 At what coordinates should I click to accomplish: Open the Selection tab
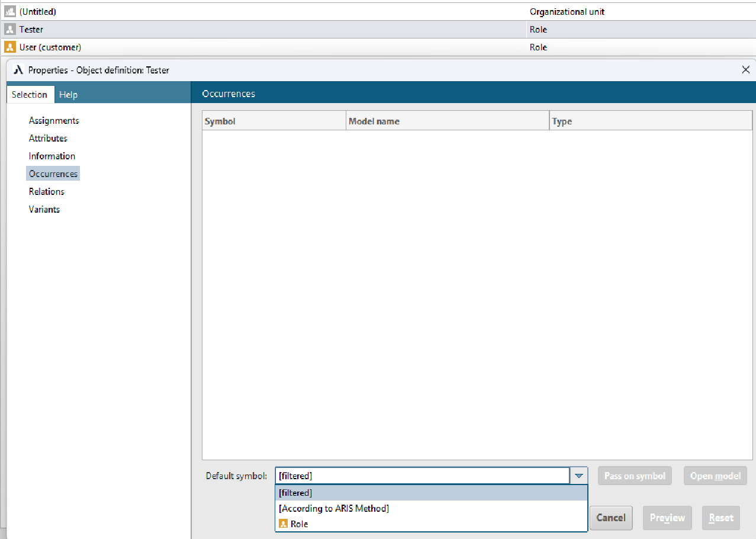click(x=30, y=95)
